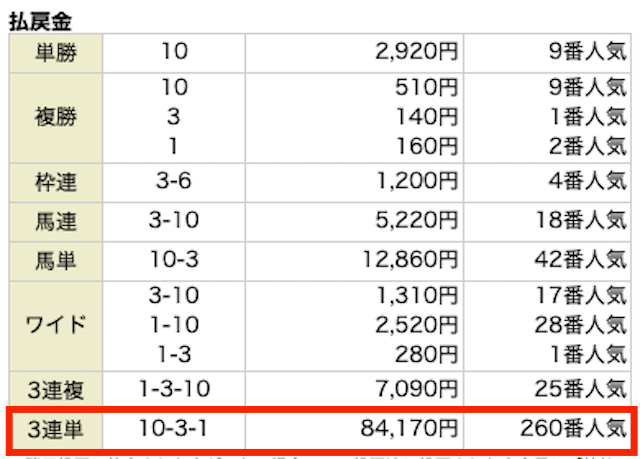Click the 12,860円 exacta payout
This screenshot has width=640, height=459.
click(410, 260)
